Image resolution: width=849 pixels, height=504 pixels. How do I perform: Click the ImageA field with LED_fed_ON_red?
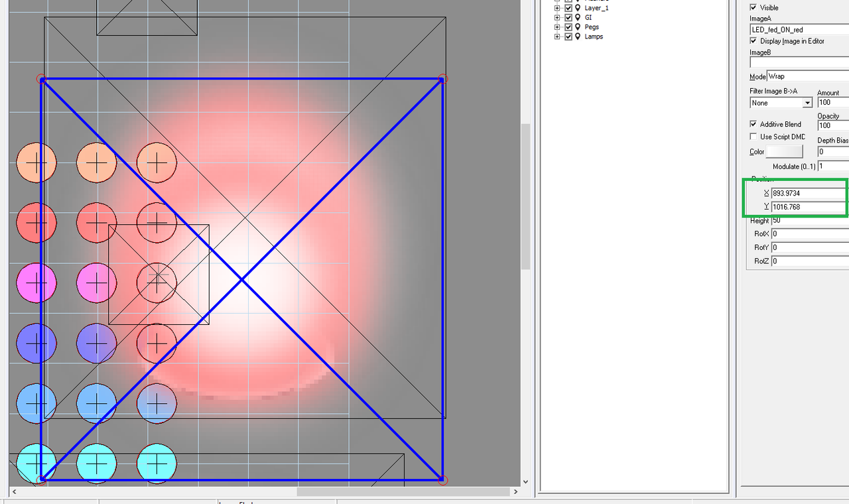click(799, 30)
